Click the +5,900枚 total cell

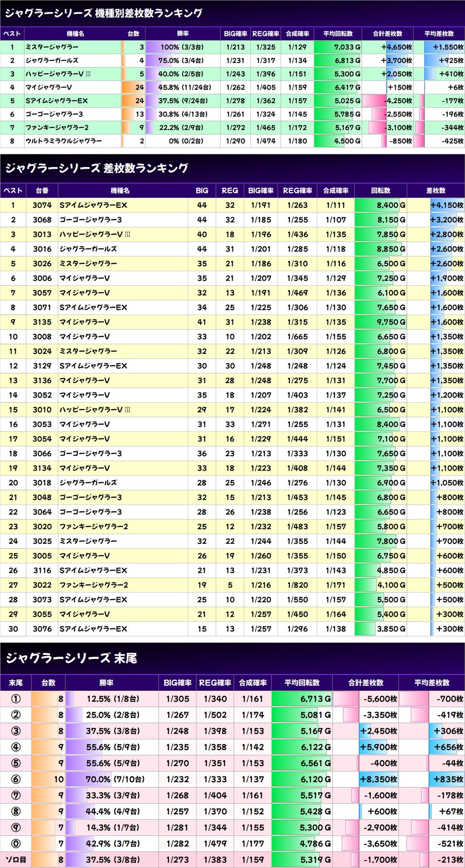pyautogui.click(x=366, y=747)
